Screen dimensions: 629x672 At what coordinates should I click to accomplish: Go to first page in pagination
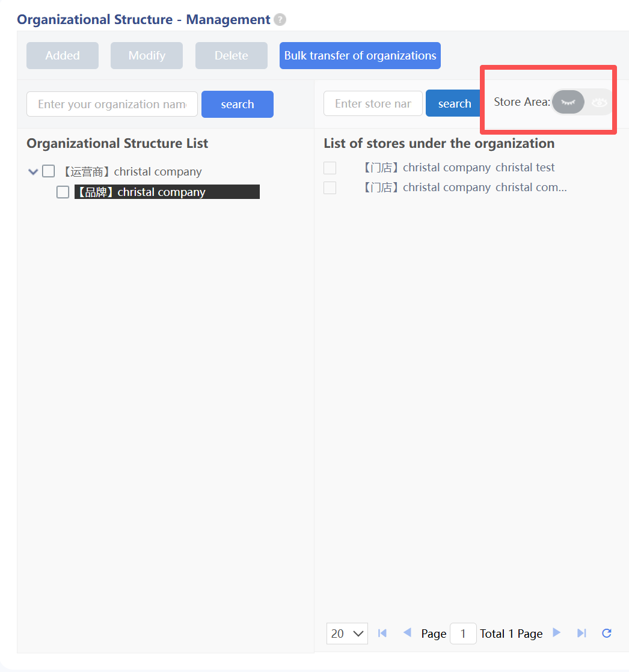click(x=382, y=633)
